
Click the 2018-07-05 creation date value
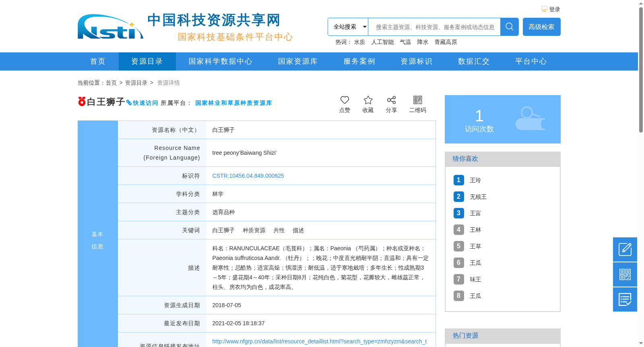coord(227,305)
